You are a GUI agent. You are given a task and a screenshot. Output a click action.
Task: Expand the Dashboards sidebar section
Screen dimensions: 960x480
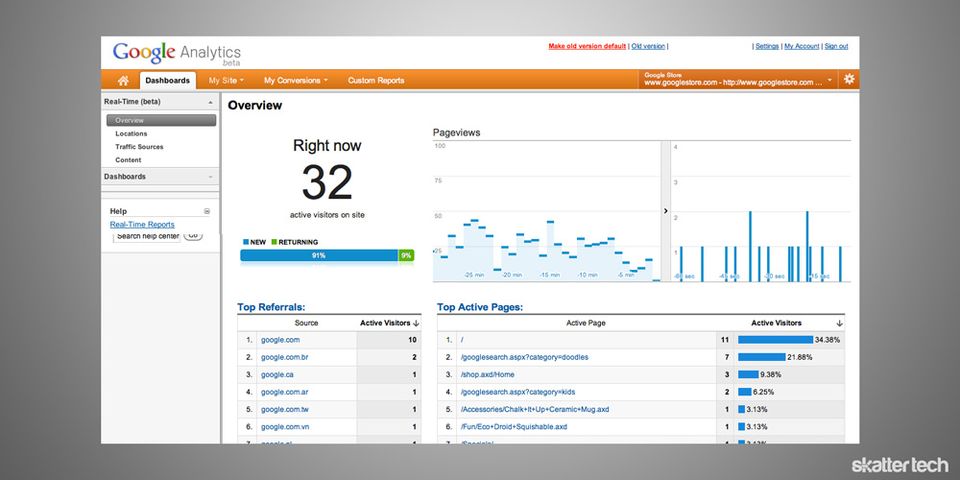click(211, 176)
